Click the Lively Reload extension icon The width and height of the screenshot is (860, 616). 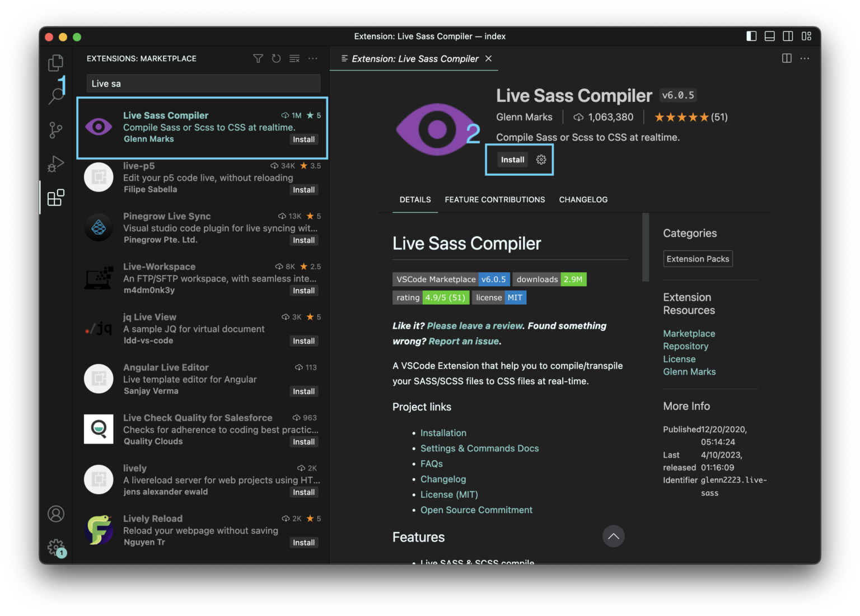(99, 530)
